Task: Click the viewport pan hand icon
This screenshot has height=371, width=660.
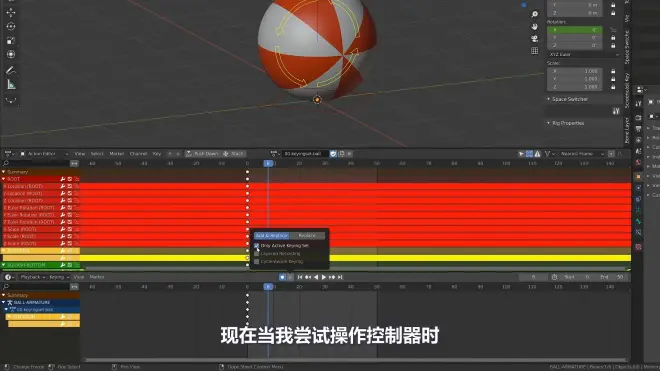Action: 535,27
